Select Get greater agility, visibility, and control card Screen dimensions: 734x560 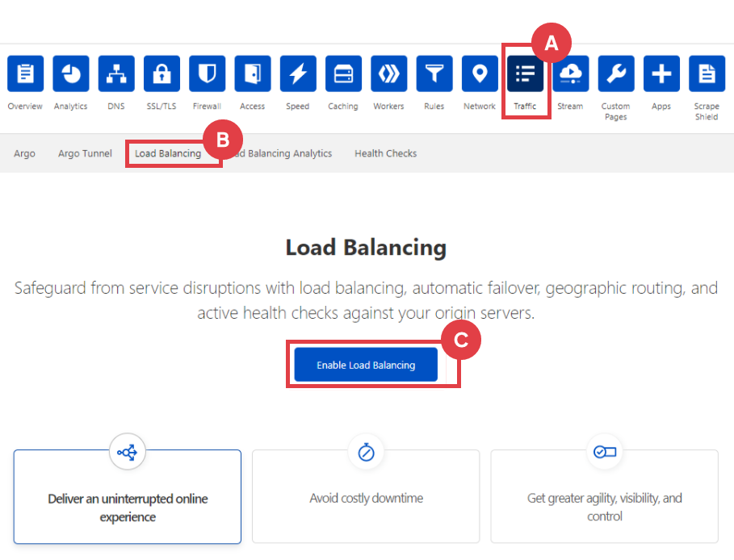[x=604, y=497]
